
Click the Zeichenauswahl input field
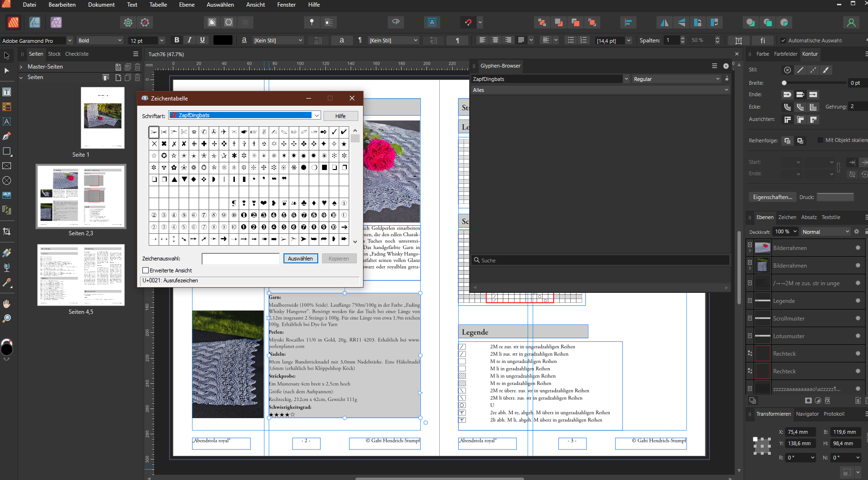tap(241, 259)
